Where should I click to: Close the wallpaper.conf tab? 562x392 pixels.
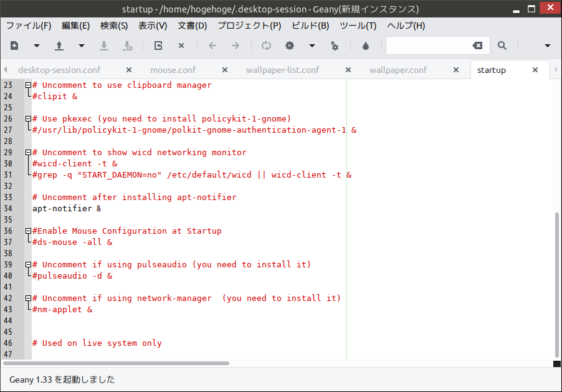[456, 70]
